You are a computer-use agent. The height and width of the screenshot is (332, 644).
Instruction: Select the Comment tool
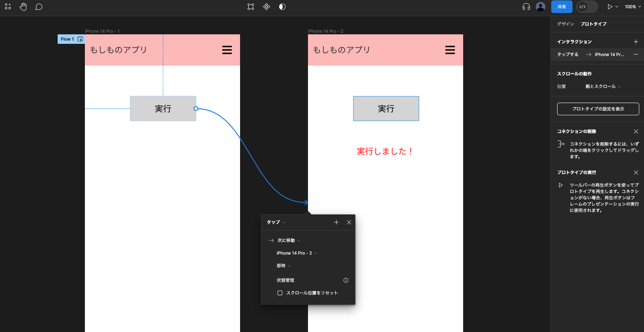pos(39,7)
